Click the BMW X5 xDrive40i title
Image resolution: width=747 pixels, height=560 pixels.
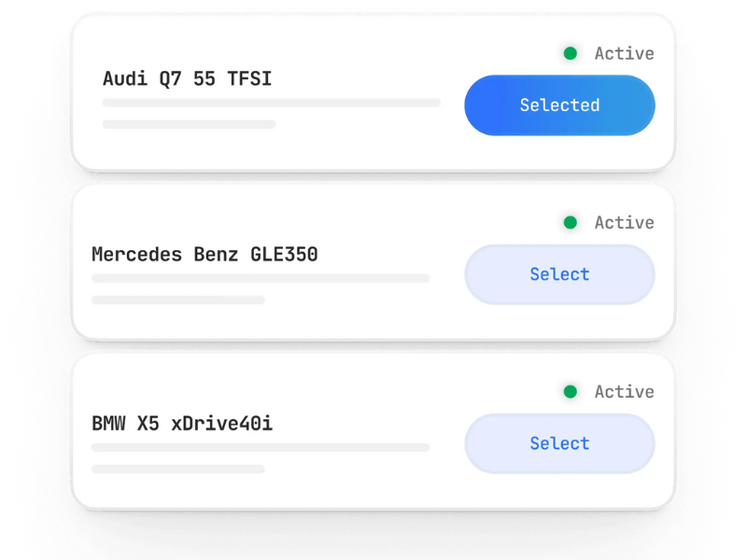[x=182, y=424]
